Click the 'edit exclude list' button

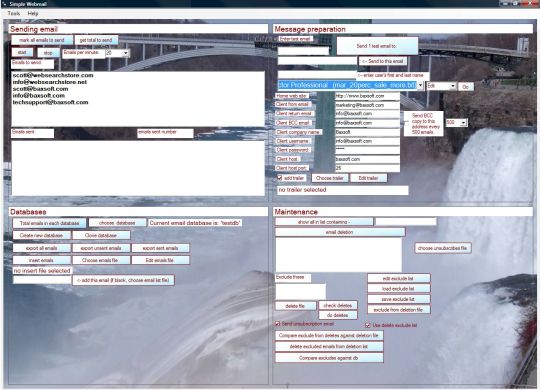(x=398, y=278)
